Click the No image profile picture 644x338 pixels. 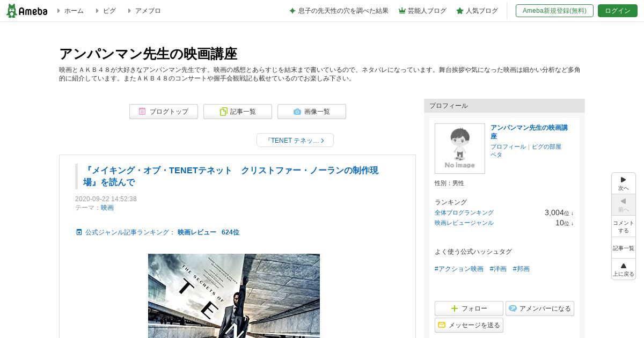click(x=460, y=149)
